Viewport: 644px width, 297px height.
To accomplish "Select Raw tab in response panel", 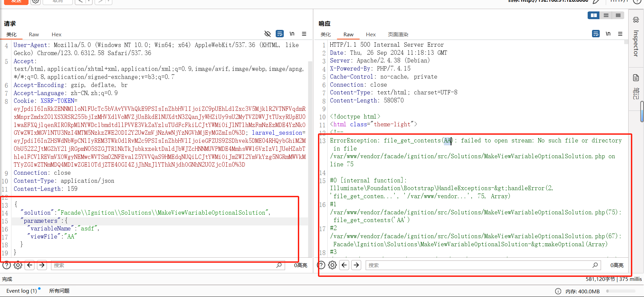I will click(348, 34).
